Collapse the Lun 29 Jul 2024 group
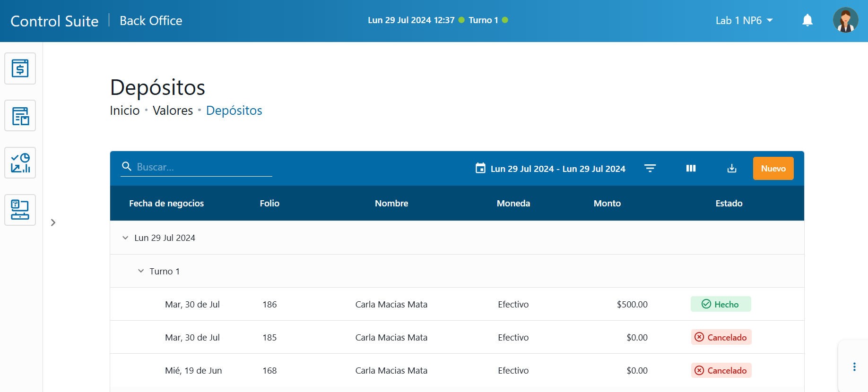 (125, 238)
